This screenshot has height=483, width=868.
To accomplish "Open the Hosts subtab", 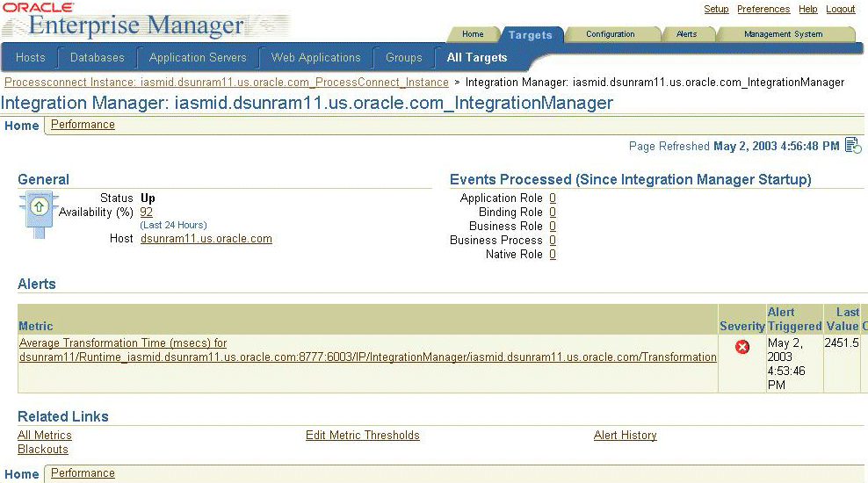I will [31, 58].
